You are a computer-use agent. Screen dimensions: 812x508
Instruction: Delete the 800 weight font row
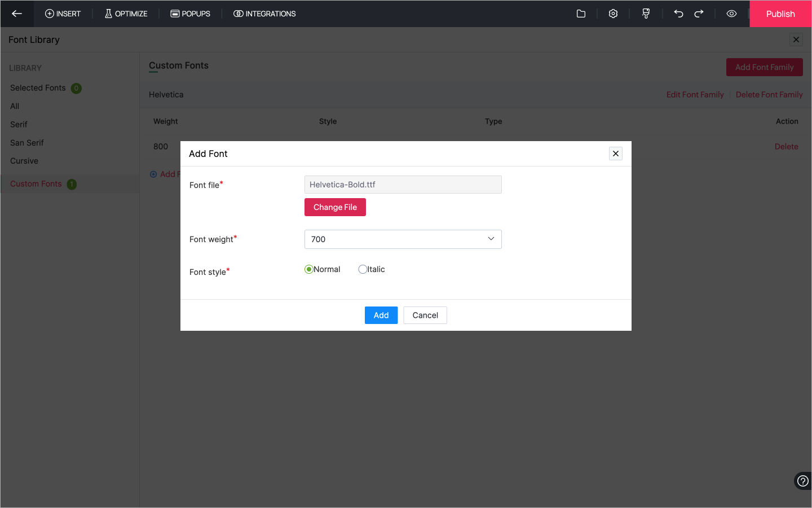786,146
